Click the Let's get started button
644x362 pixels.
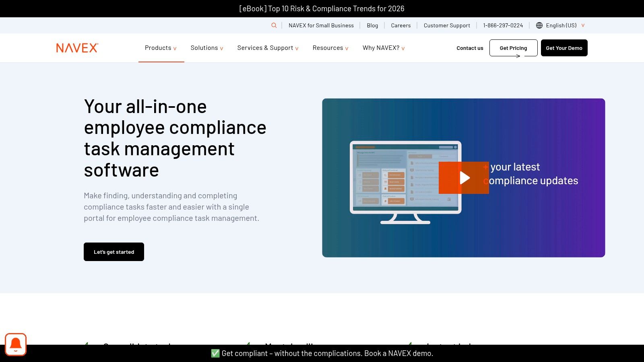pos(114,251)
